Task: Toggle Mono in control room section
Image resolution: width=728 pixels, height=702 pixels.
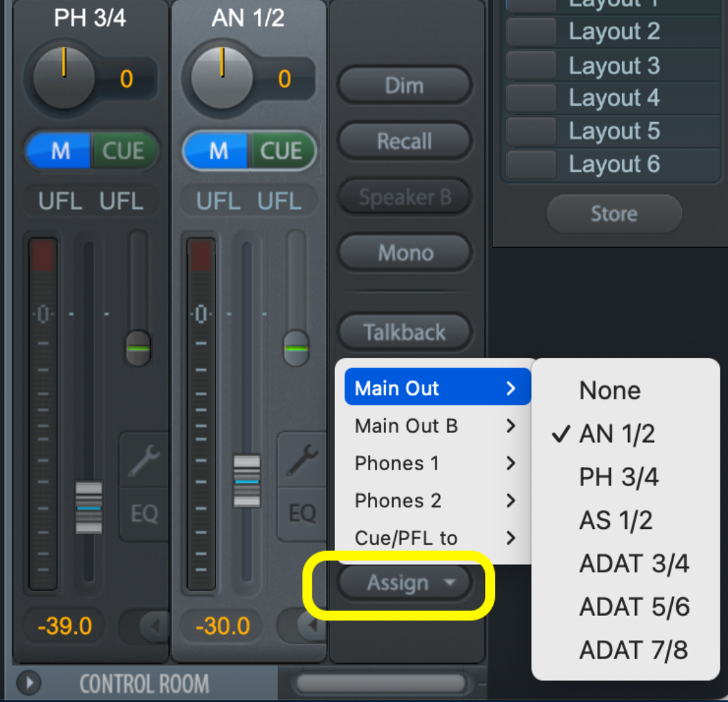Action: [x=405, y=253]
